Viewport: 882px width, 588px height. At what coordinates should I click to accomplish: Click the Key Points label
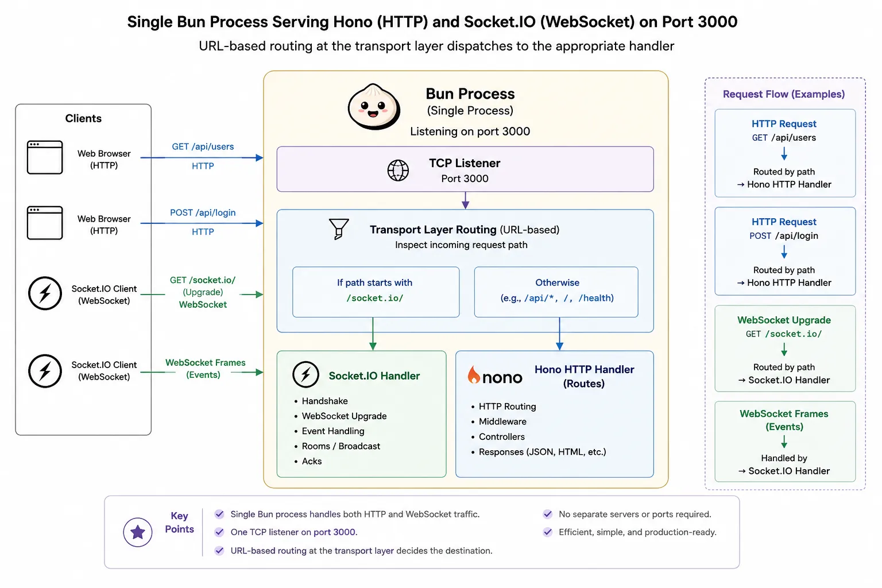[x=179, y=522]
